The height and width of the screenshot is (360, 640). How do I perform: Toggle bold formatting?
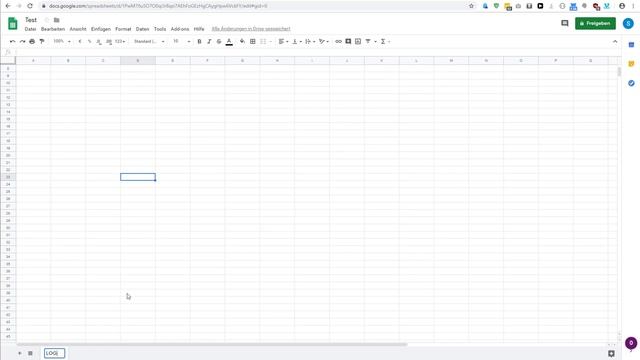199,41
